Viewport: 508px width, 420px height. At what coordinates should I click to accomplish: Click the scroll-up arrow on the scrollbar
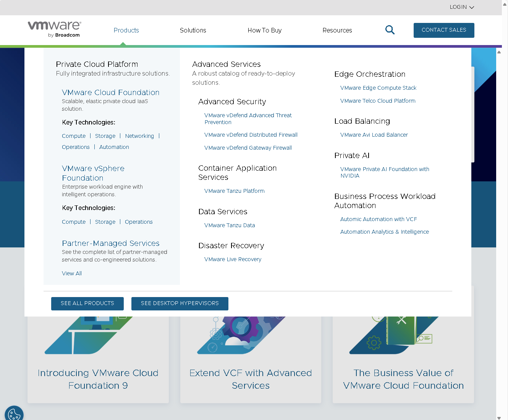point(500,52)
